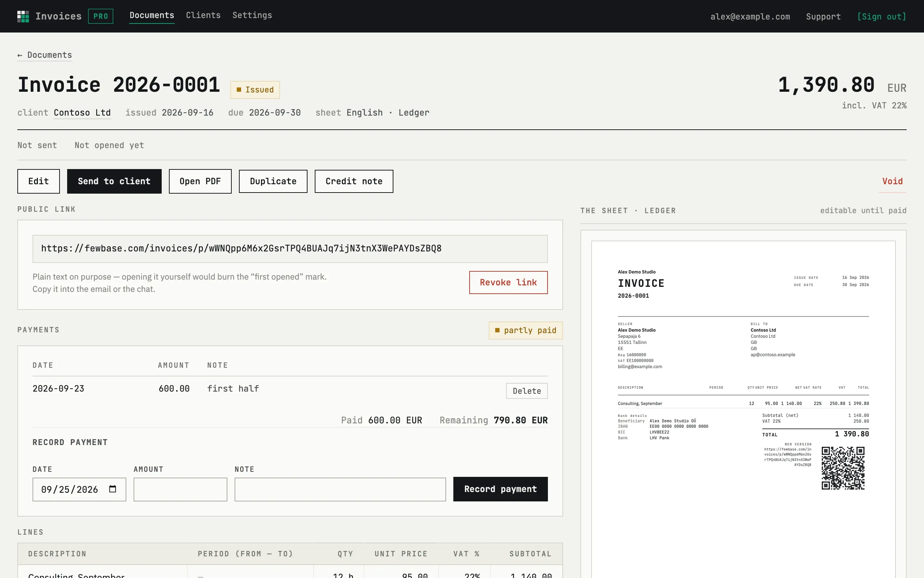
Task: Click the Remaining 790.80 EUR amount
Action: coord(493,420)
